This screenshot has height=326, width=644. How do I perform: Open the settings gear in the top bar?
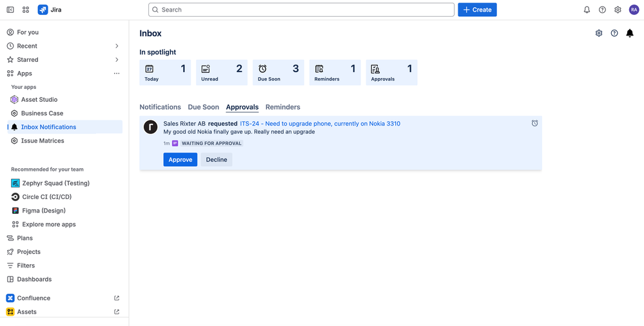[618, 10]
